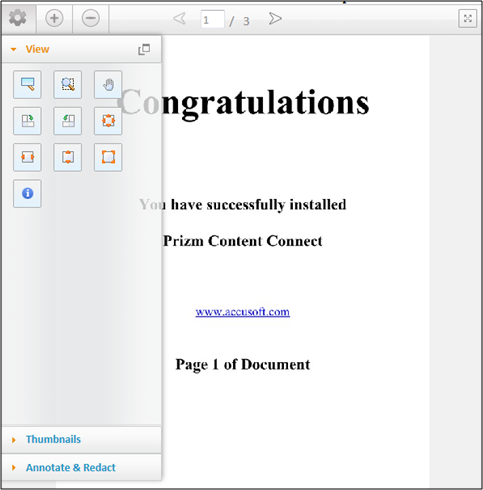Activate the pan hand tool
483x490 pixels.
click(x=108, y=84)
